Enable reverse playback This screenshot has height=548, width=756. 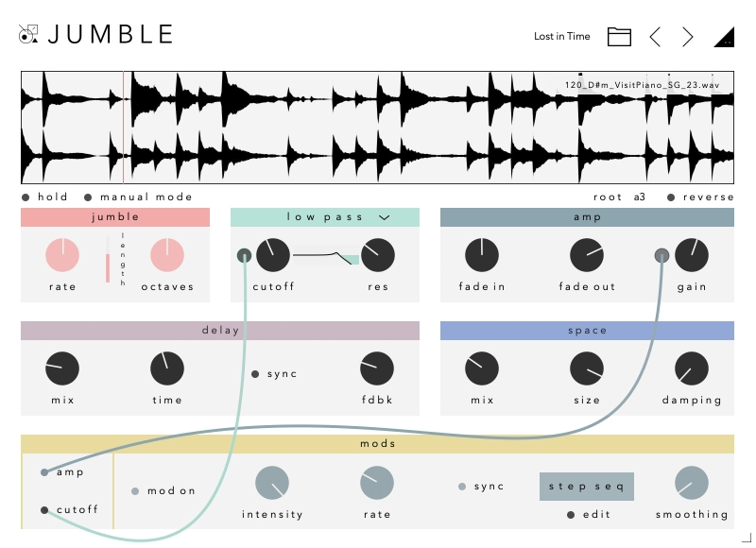(673, 197)
